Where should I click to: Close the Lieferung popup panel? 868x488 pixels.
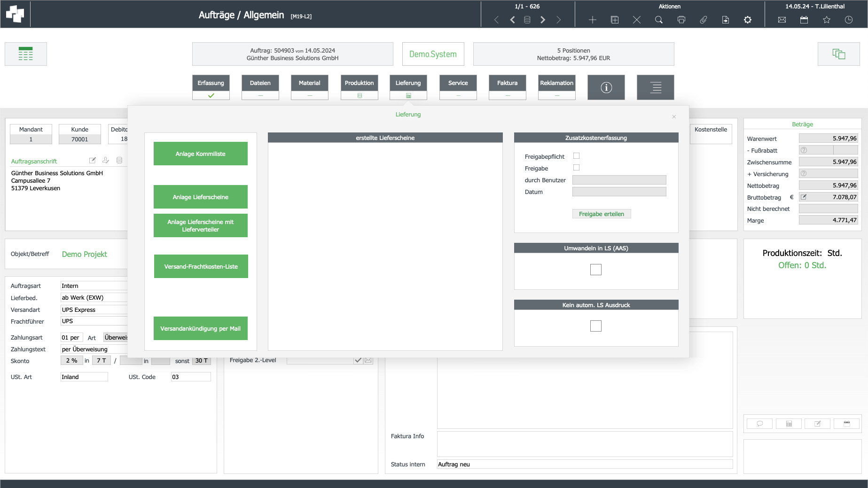(x=674, y=117)
